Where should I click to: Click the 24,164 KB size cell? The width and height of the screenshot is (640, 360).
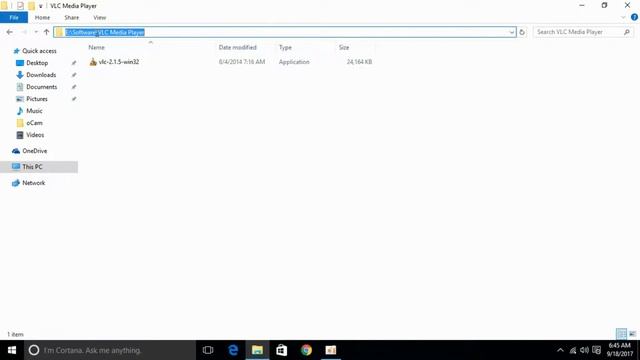(359, 62)
